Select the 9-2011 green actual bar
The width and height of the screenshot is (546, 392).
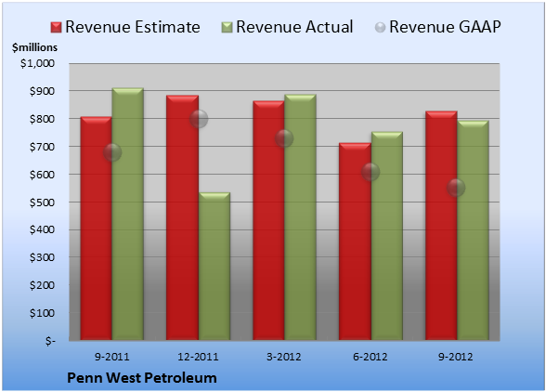128,214
